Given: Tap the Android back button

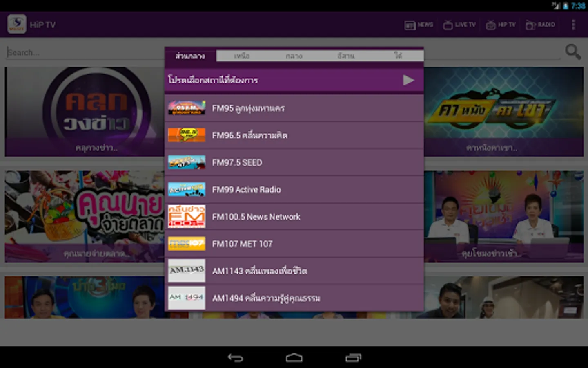Looking at the screenshot, I should tap(235, 358).
